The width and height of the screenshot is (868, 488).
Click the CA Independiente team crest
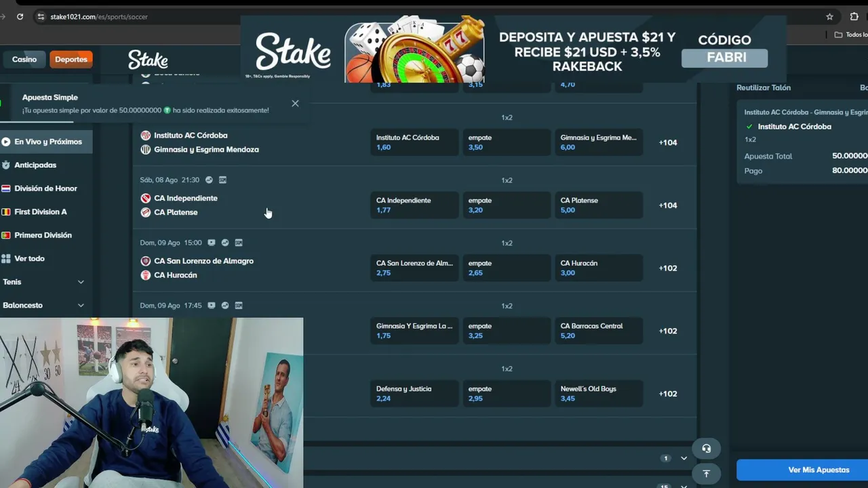click(x=145, y=199)
